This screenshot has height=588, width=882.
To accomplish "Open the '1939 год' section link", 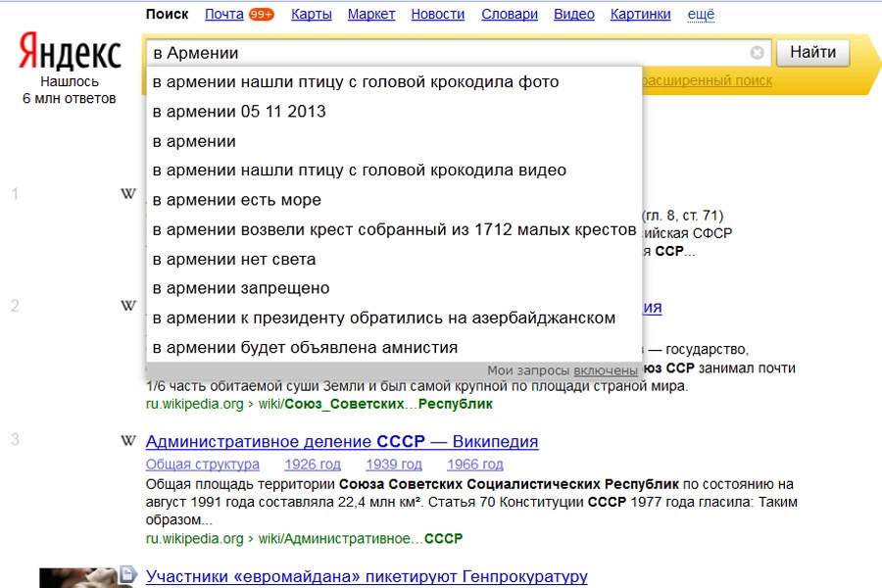I will (394, 465).
